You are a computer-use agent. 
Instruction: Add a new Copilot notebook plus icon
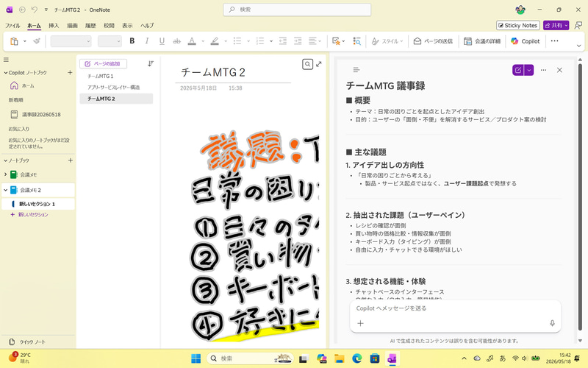[70, 72]
